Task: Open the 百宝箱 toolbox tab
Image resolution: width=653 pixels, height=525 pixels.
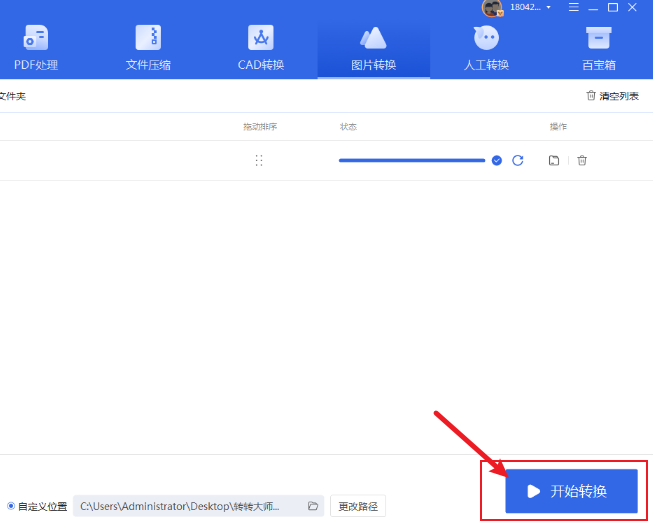Action: (598, 48)
